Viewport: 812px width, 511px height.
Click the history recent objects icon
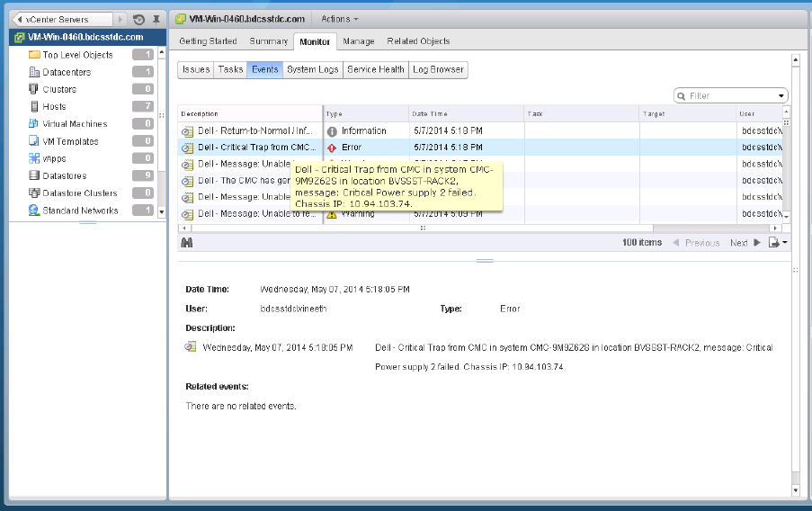138,20
